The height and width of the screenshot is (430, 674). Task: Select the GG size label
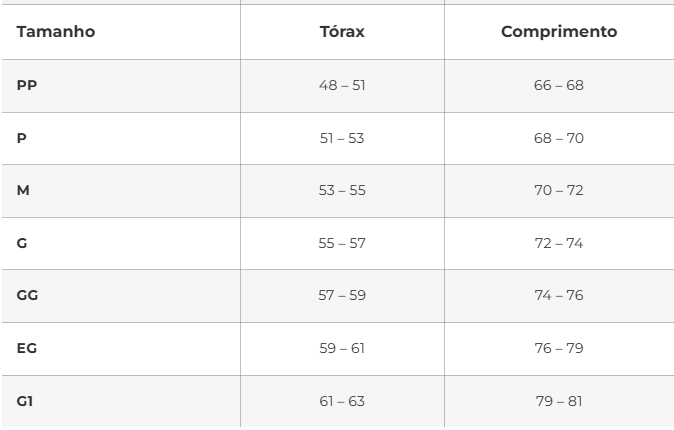[x=27, y=295]
